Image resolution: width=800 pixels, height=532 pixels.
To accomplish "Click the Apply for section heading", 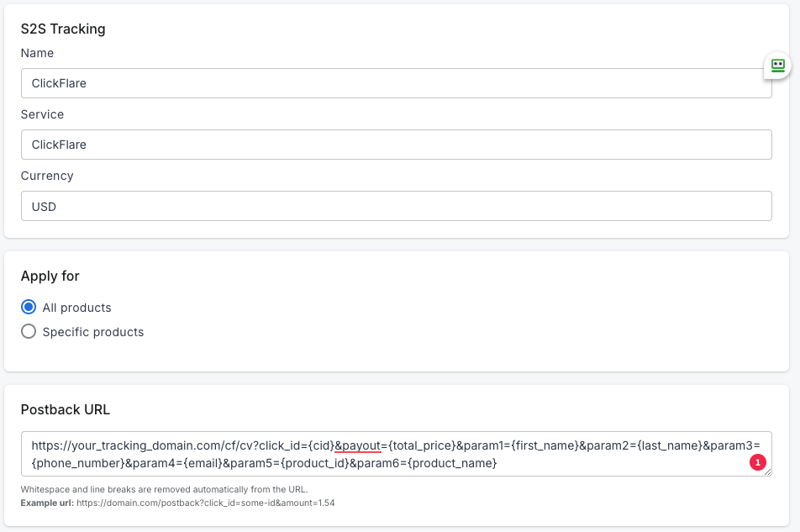I will click(50, 276).
